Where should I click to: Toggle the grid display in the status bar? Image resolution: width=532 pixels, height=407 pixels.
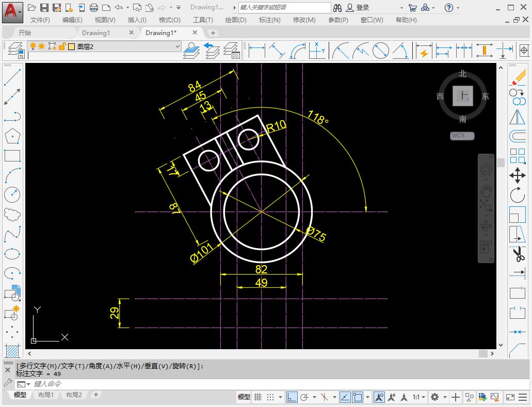click(258, 397)
